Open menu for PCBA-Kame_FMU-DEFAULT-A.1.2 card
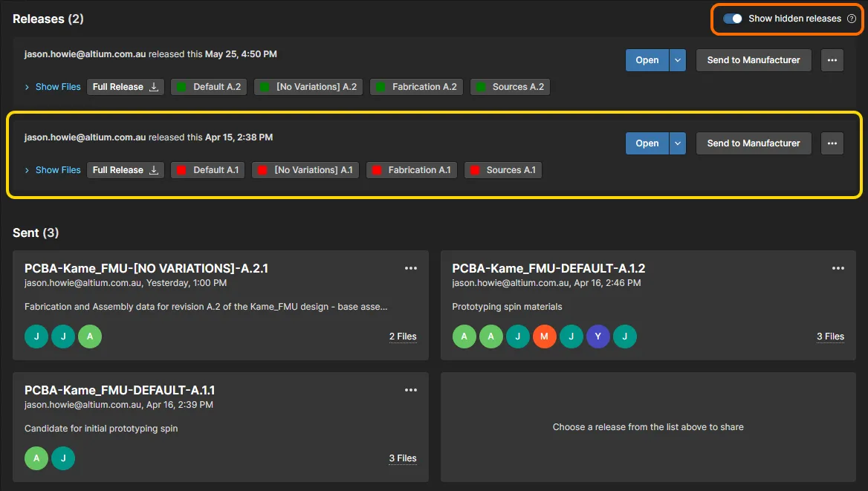This screenshot has width=868, height=491. click(838, 268)
